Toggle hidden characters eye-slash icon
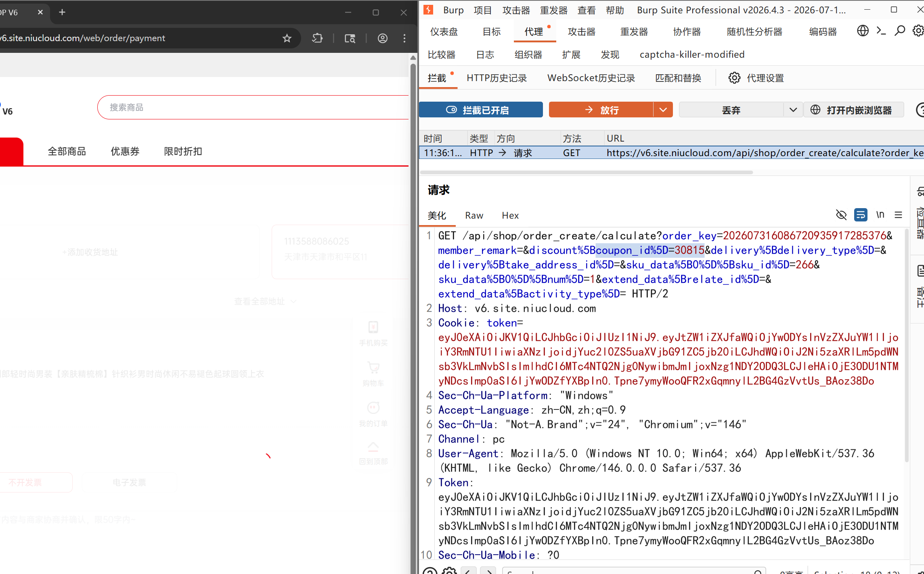 coord(841,215)
